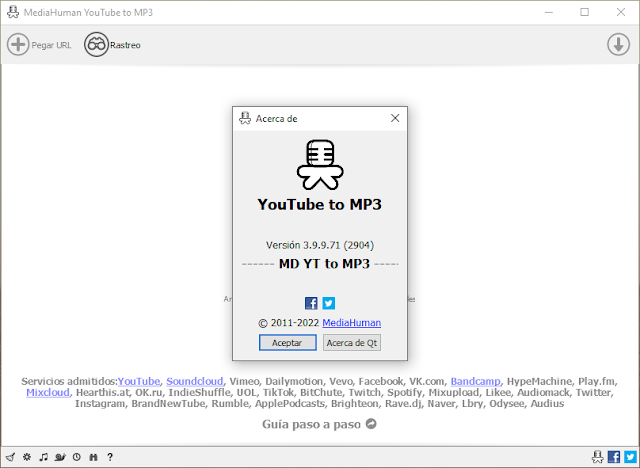Click the music note icon in the status bar

(x=43, y=457)
